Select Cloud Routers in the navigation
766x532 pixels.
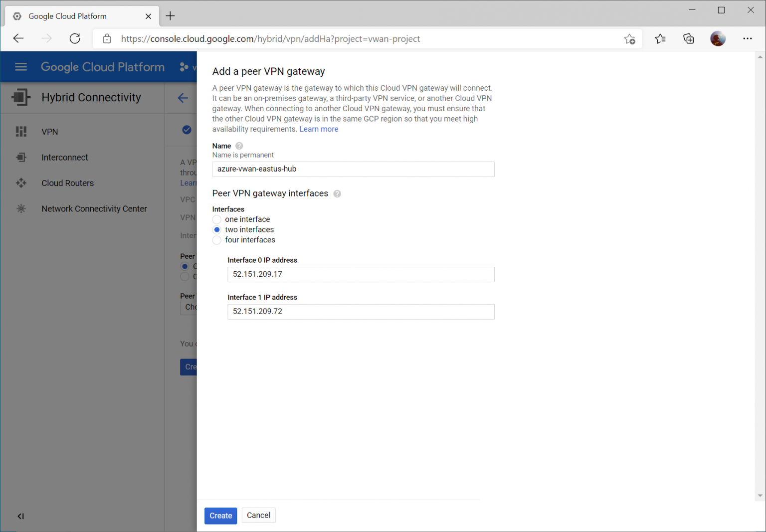coord(67,183)
